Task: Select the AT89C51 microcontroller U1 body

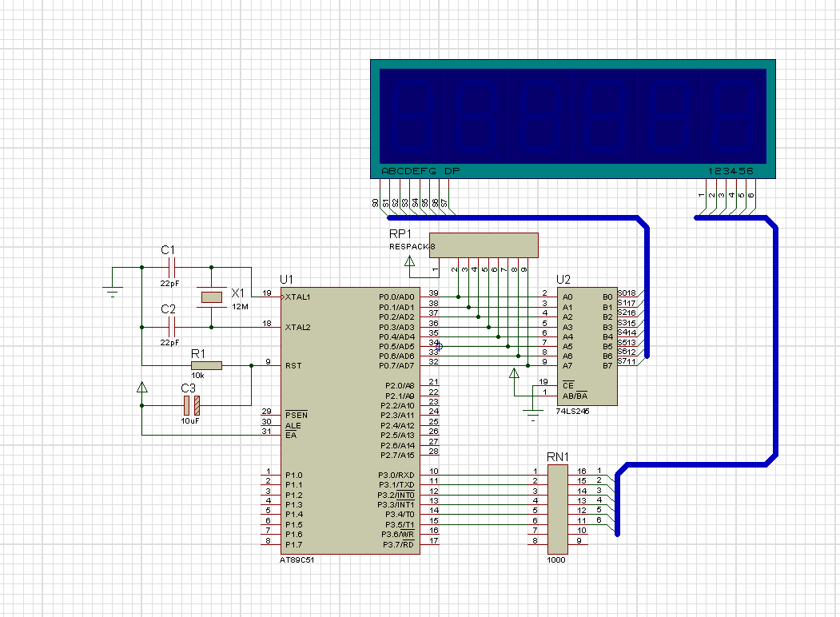Action: 350,420
